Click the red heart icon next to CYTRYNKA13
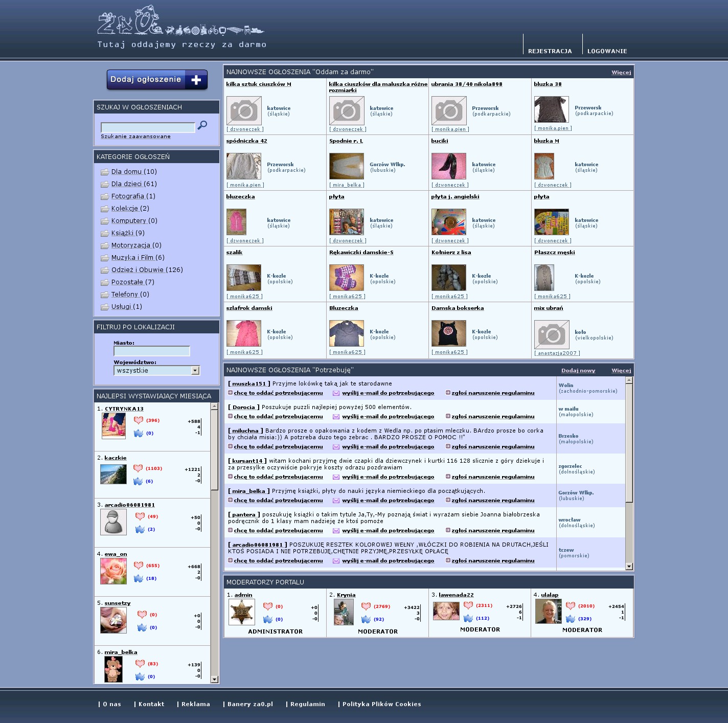 tap(138, 420)
